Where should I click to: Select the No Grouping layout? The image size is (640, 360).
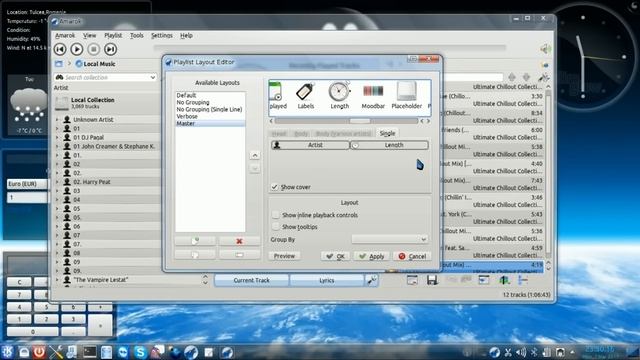[193, 102]
